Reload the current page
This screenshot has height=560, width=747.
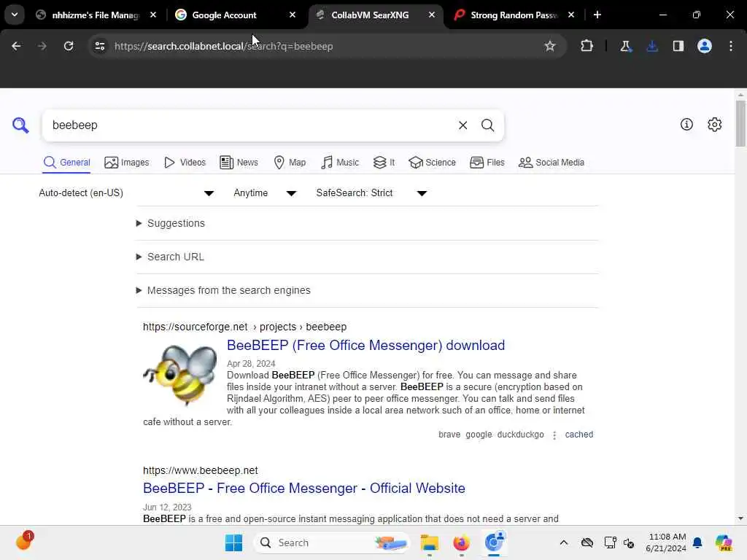69,46
